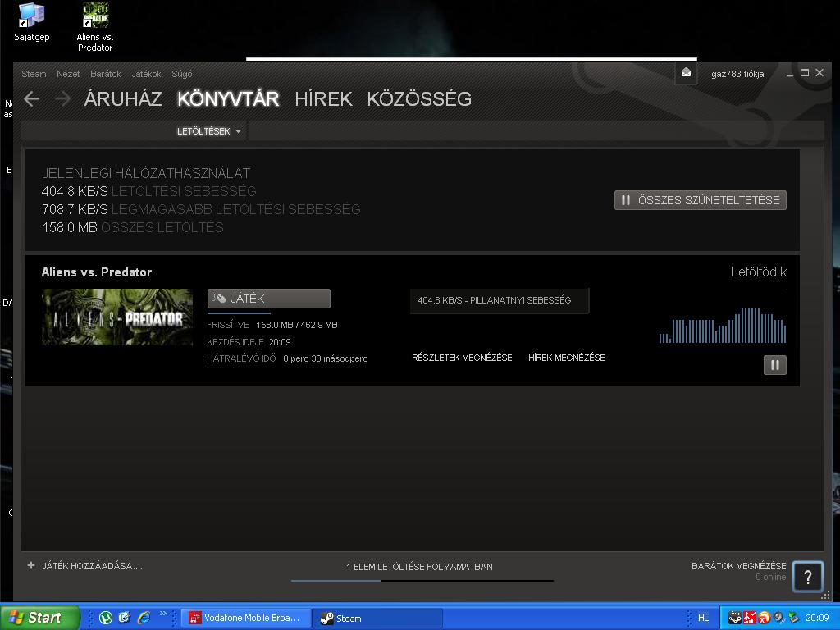Open the Játékok menu
840x630 pixels.
[146, 74]
